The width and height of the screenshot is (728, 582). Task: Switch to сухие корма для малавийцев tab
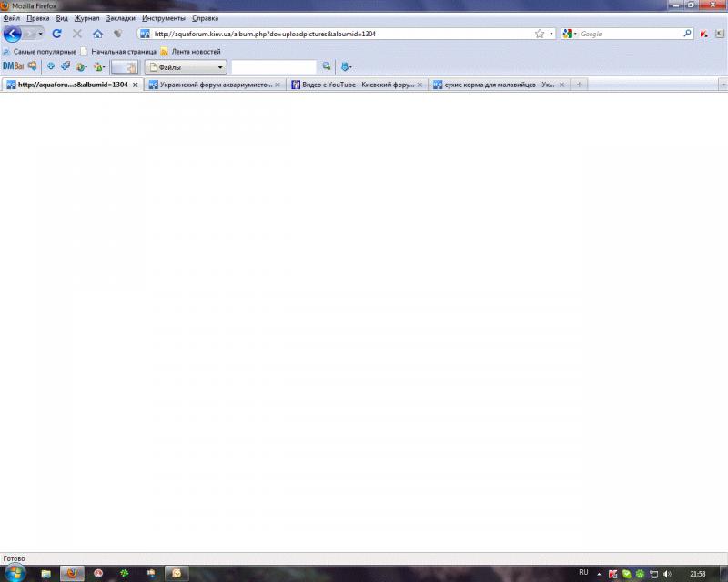tap(498, 85)
